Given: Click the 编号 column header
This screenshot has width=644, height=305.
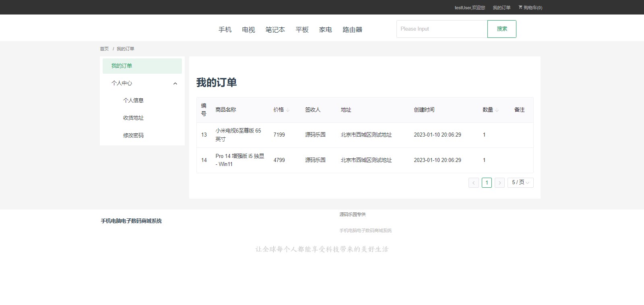Looking at the screenshot, I should click(x=204, y=110).
